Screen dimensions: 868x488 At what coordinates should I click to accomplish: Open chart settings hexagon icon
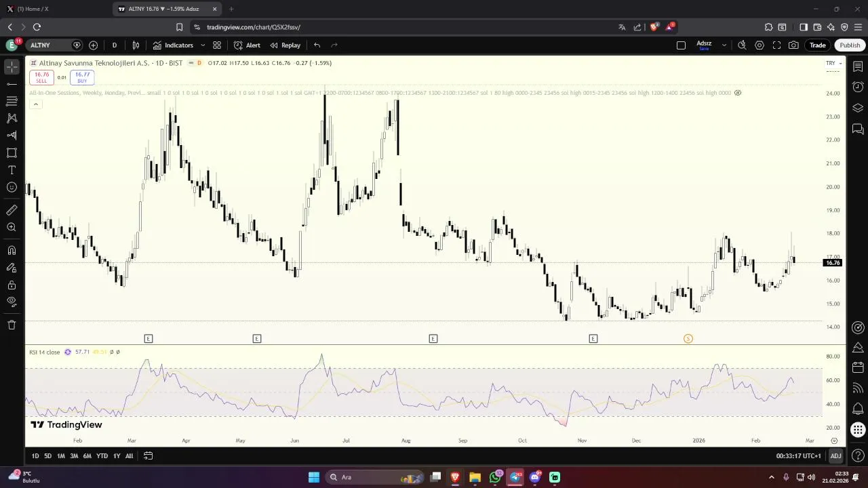click(759, 45)
